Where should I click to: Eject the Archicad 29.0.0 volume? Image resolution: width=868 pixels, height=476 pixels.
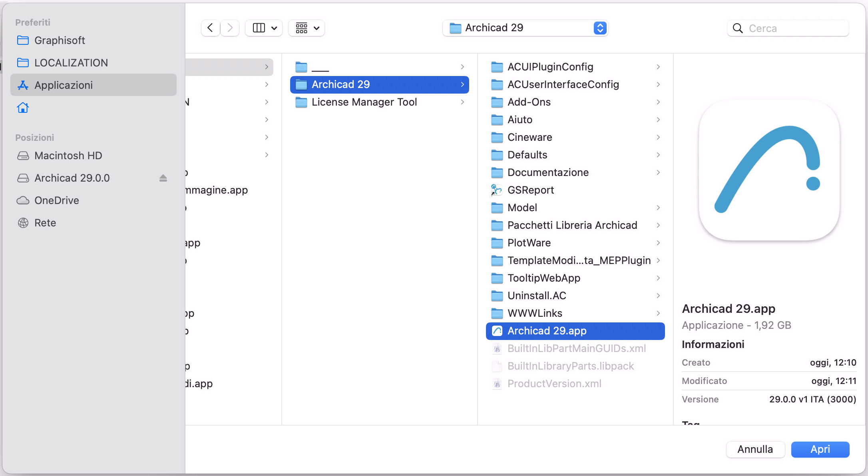coord(163,178)
